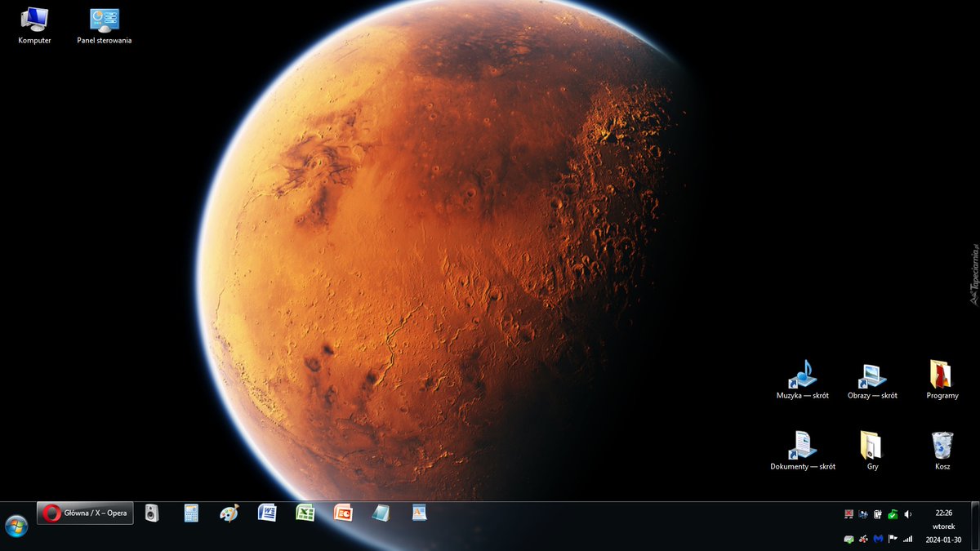Launch PowerPoint from the taskbar
This screenshot has height=551, width=980.
point(344,513)
